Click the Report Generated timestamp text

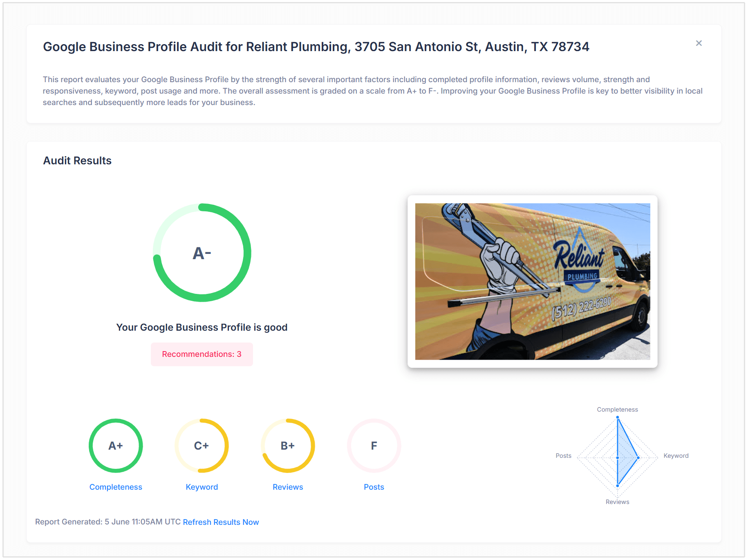point(108,522)
